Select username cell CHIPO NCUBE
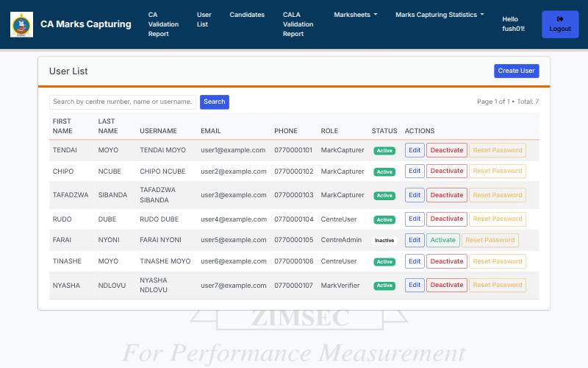Image resolution: width=588 pixels, height=368 pixels. click(162, 171)
